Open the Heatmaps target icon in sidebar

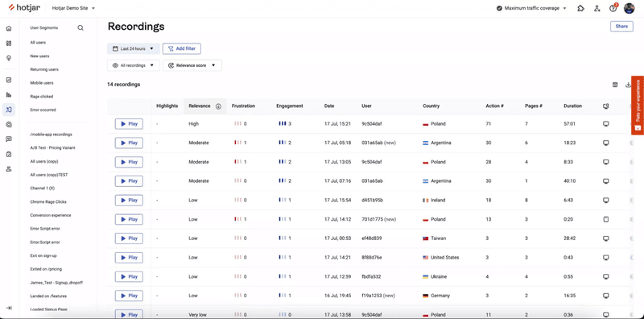click(9, 124)
